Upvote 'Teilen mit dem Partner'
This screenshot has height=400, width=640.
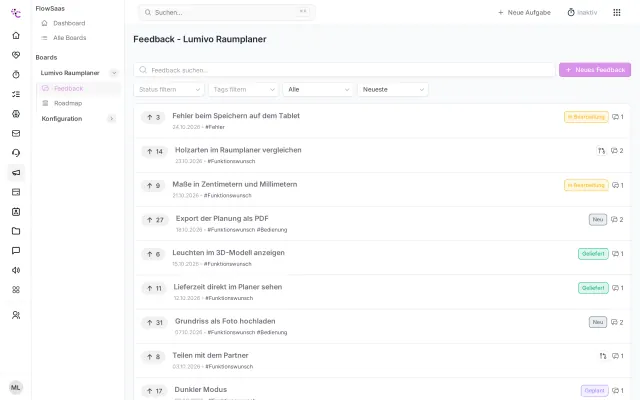153,357
